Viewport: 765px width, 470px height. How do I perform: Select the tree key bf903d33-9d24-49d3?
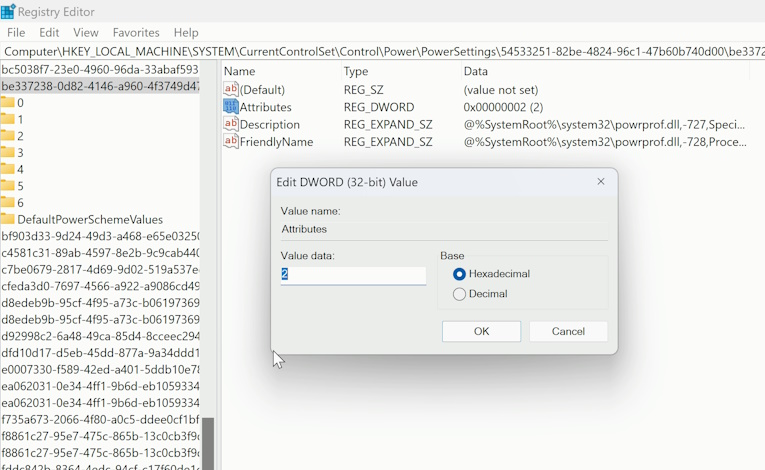(100, 236)
